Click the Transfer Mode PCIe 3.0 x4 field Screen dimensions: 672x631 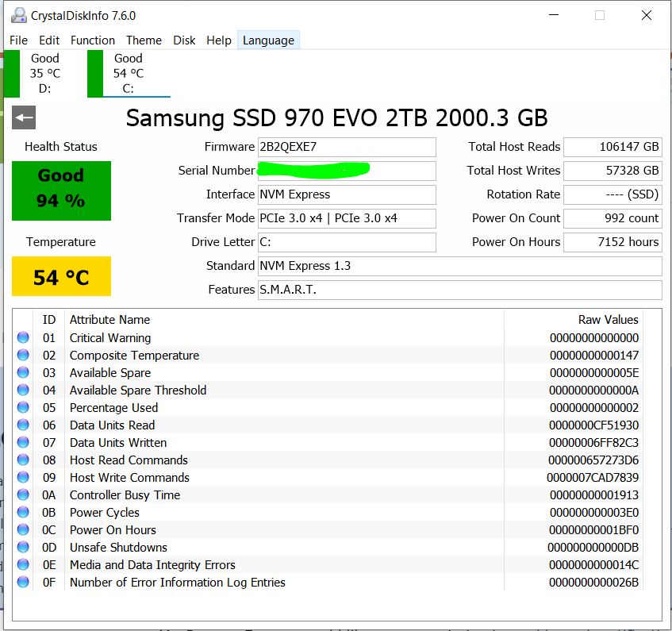(x=347, y=218)
